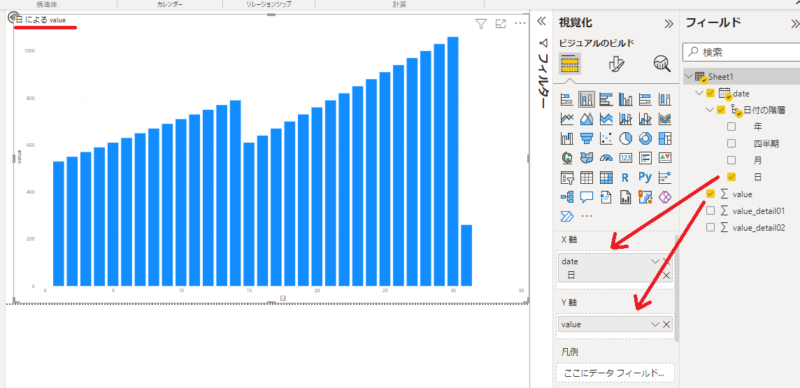Check the 年 field checkbox
Viewport: 800px width, 388px height.
tap(731, 126)
